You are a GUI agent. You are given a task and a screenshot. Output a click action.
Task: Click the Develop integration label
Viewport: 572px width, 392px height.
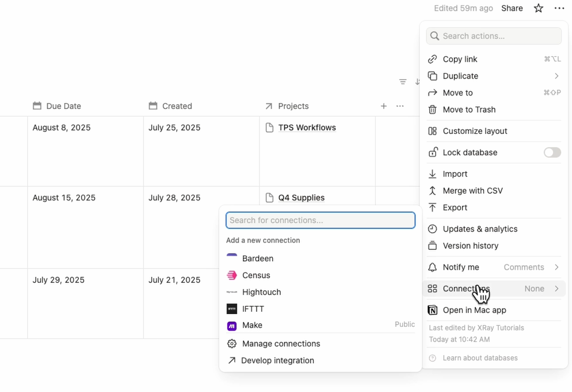278,360
